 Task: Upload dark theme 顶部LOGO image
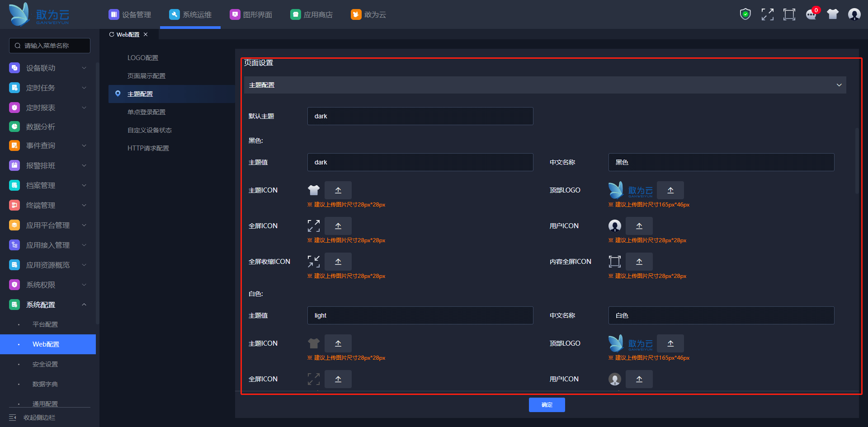[670, 190]
